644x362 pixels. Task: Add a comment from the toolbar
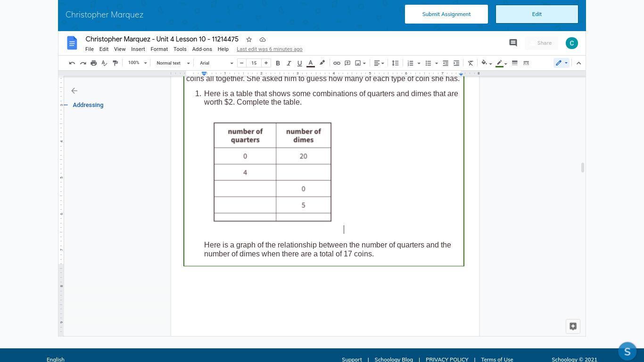347,63
